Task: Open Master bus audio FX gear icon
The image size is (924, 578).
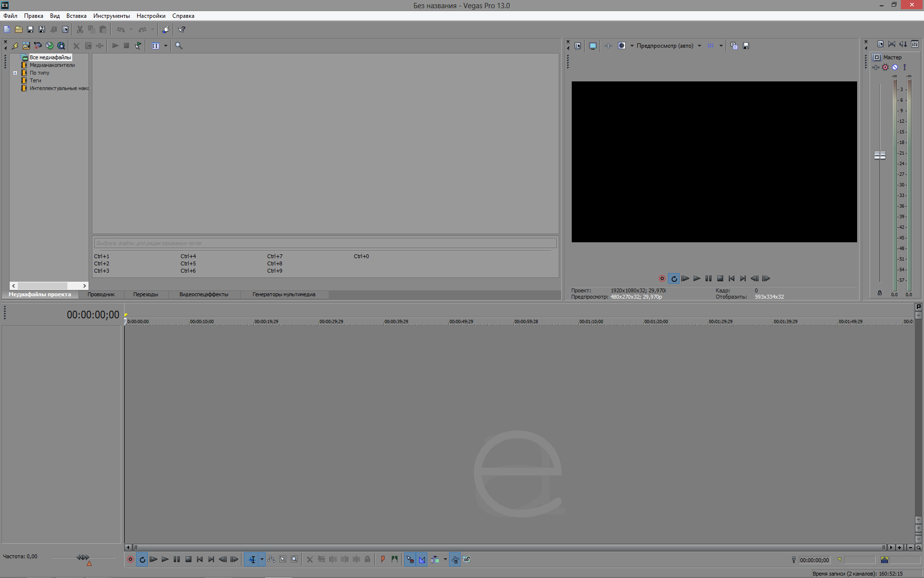Action: (885, 67)
